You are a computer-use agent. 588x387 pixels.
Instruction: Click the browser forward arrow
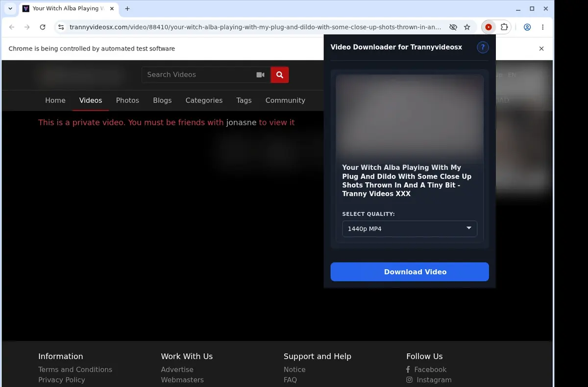[27, 27]
